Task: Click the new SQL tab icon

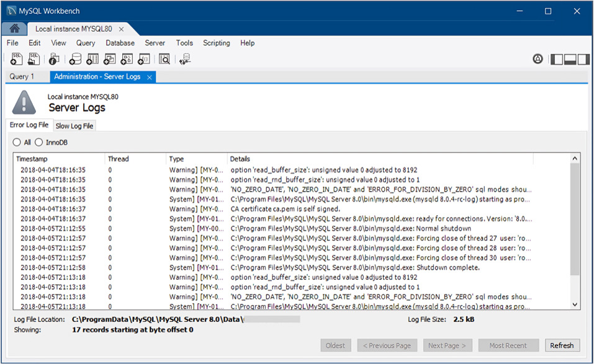Action: pyautogui.click(x=16, y=59)
